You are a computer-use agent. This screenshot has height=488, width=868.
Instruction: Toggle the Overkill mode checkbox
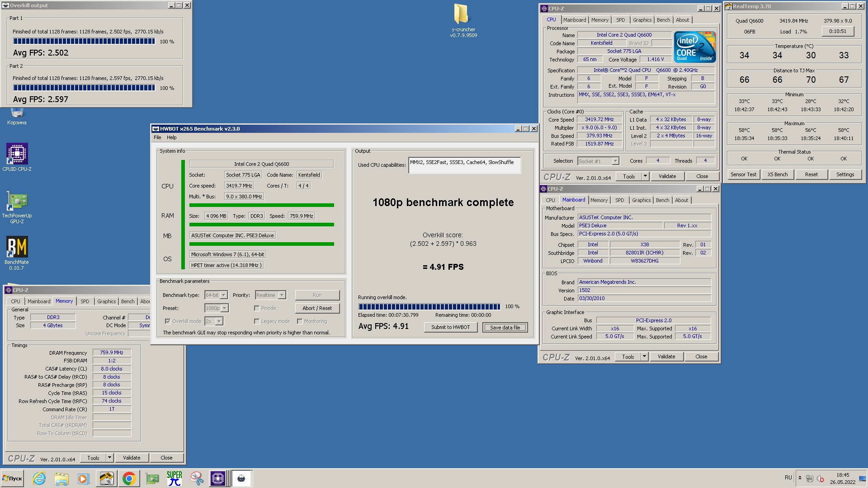(168, 321)
